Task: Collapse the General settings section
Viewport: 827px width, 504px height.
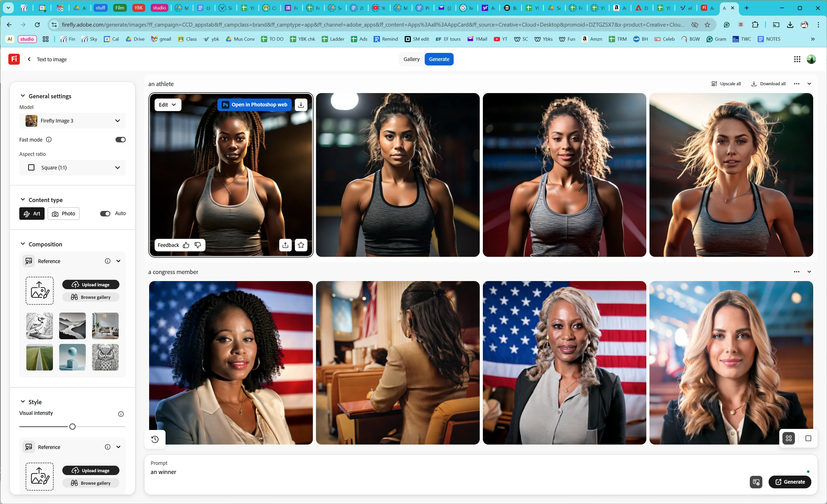Action: [x=23, y=96]
